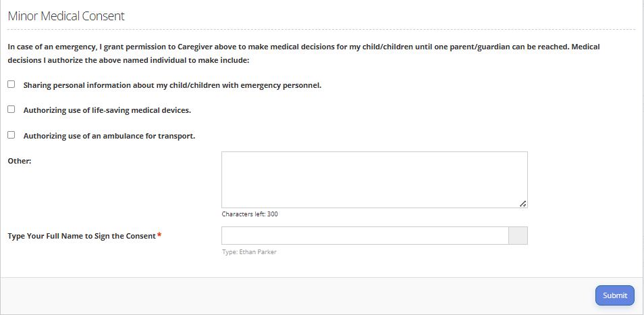
Task: Click inside the Other text area
Action: coord(374,179)
